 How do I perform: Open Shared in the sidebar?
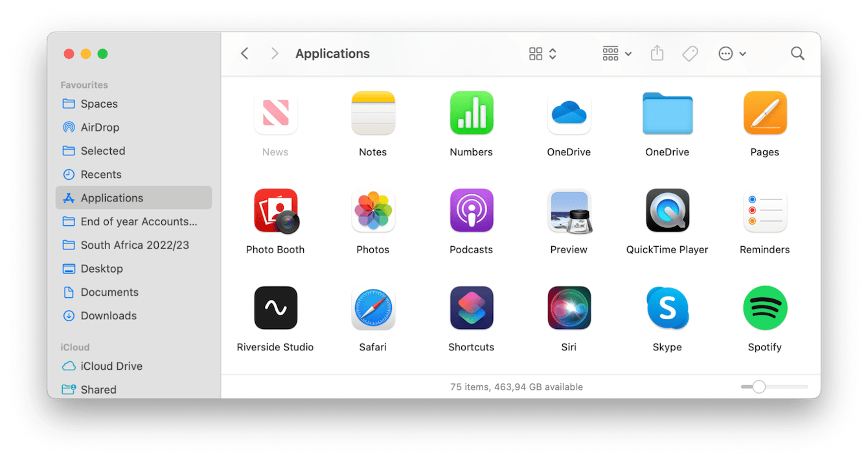(x=133, y=390)
